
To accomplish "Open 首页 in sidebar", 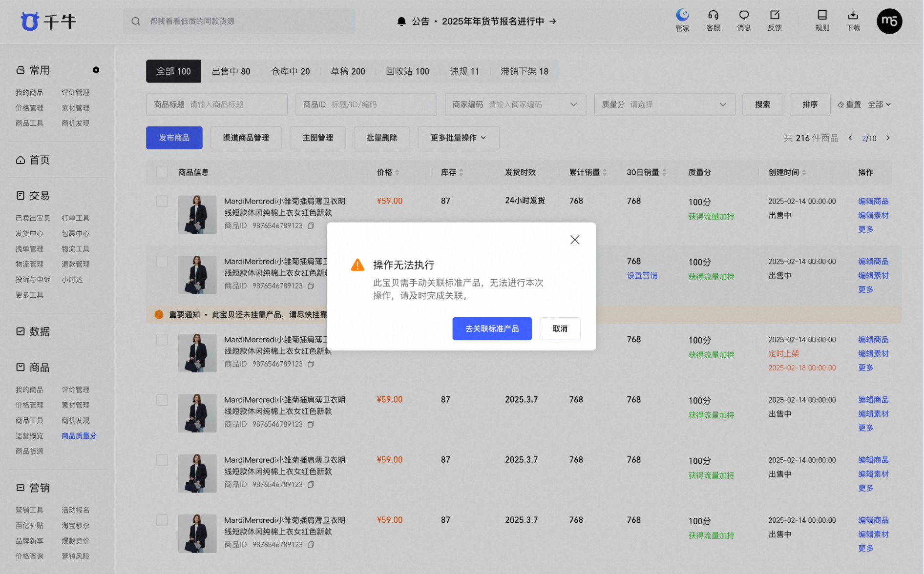I will [x=33, y=160].
